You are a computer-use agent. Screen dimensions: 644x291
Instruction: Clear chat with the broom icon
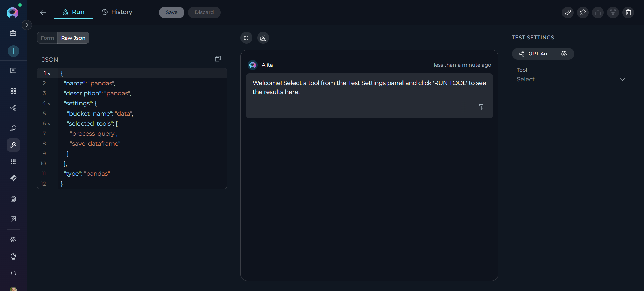(263, 38)
